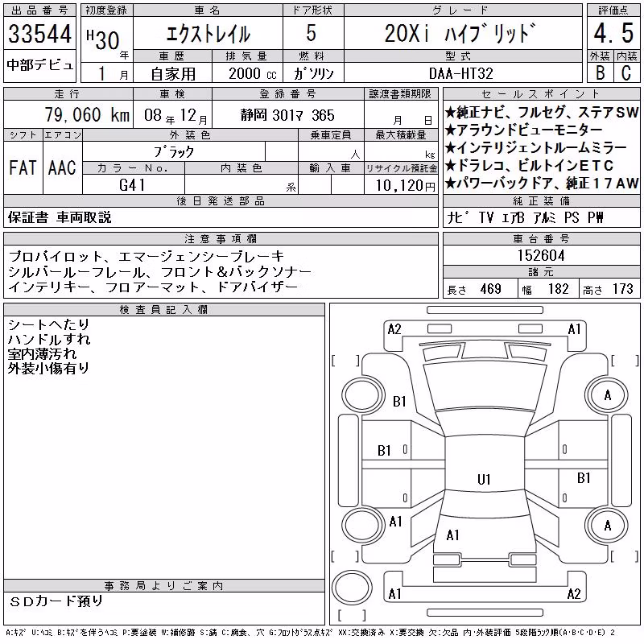Click the damage code legend at the bottom
Screen dimensions: 644x644
(x=311, y=633)
